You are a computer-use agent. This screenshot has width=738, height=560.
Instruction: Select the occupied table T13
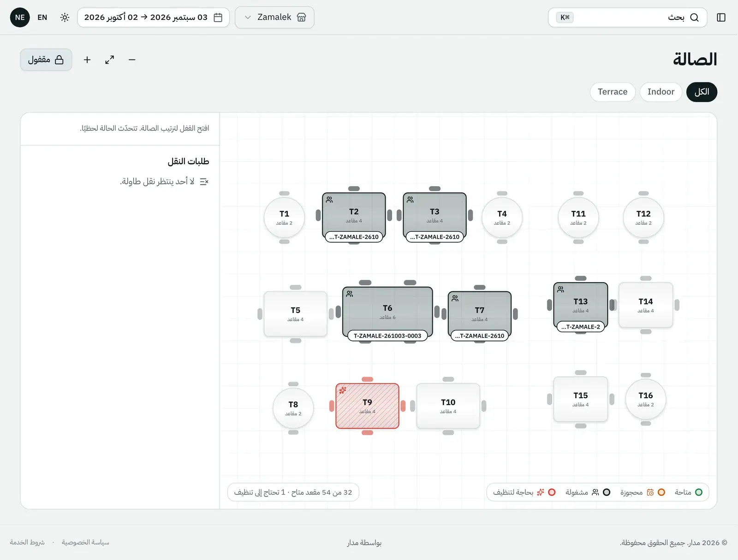pyautogui.click(x=581, y=305)
